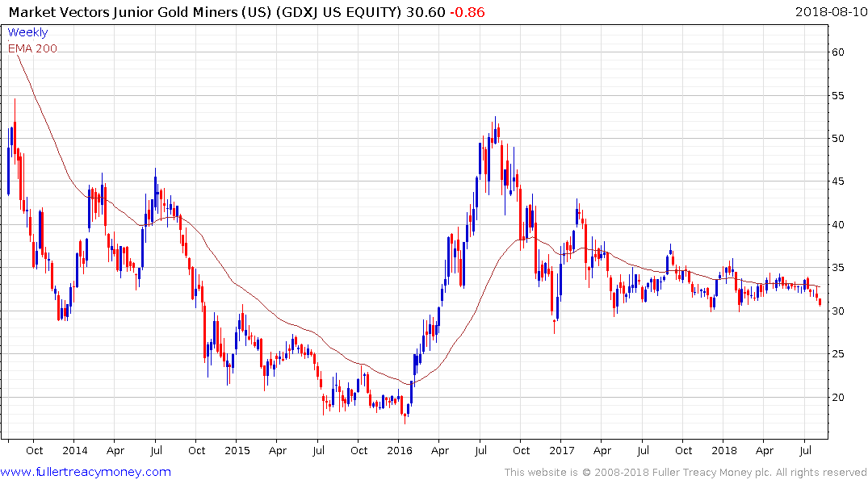This screenshot has width=868, height=484.
Task: Click the x-axis label '2018'
Action: [x=724, y=450]
